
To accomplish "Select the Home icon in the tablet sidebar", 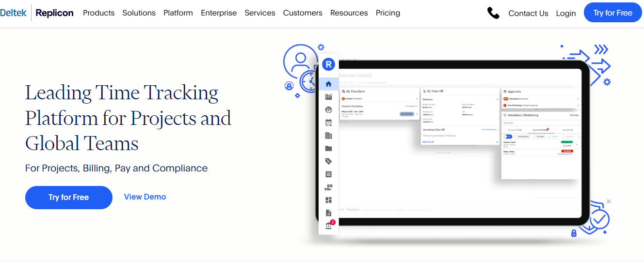I will pyautogui.click(x=328, y=84).
